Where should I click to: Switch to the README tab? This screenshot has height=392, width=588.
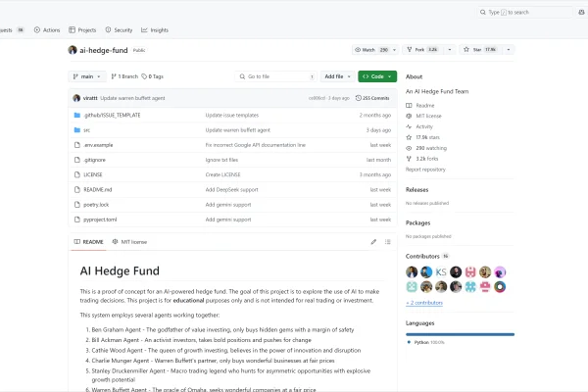(x=88, y=242)
